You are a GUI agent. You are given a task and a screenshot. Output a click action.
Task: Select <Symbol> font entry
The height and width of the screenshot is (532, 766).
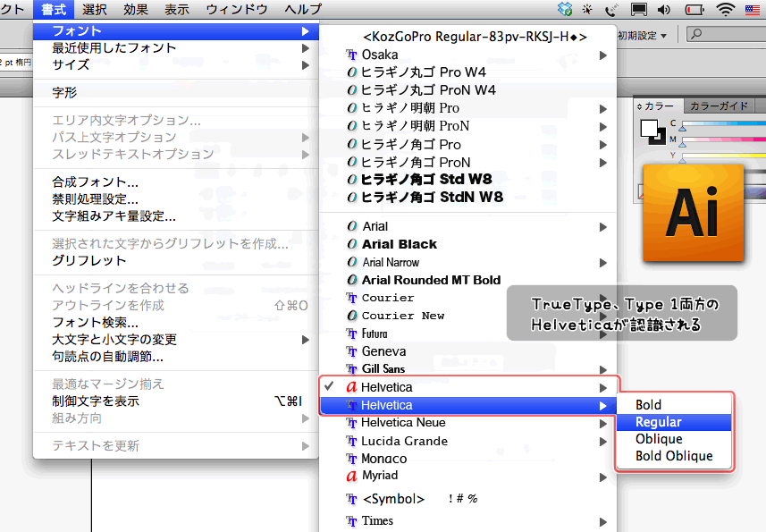tap(468, 499)
